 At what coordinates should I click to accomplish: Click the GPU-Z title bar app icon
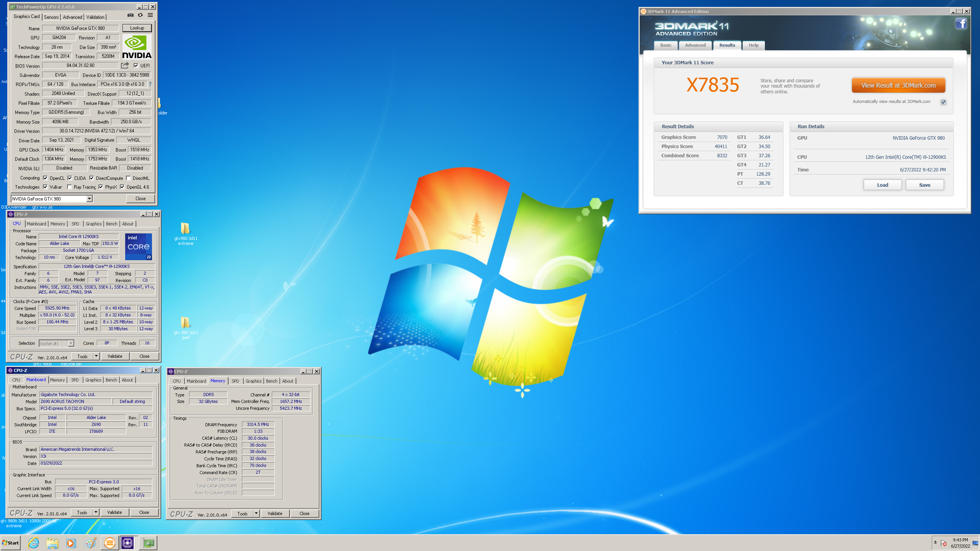(x=13, y=7)
